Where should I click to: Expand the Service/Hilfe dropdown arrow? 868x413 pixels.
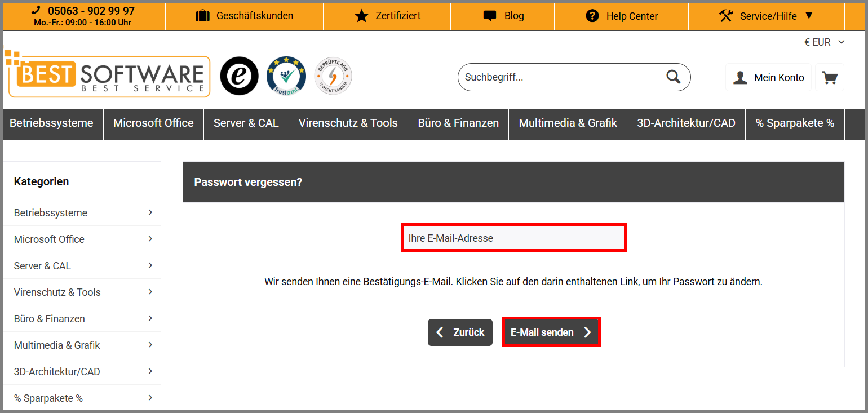809,15
